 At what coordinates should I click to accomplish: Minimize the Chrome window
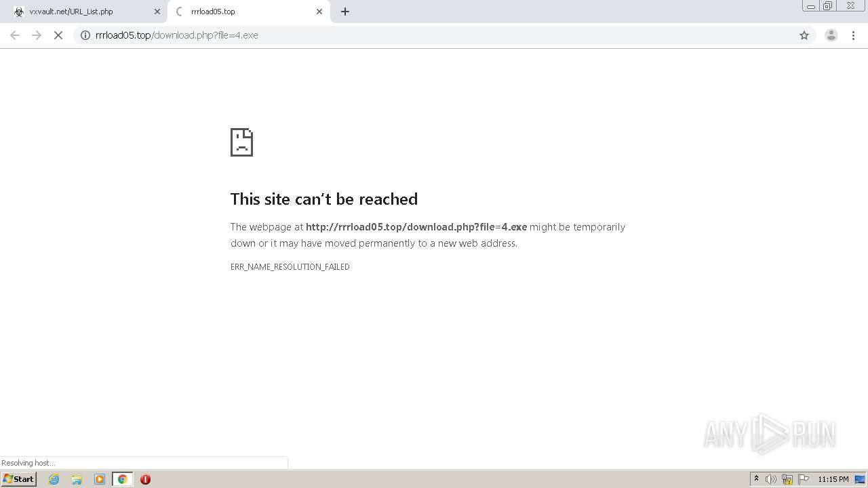810,6
